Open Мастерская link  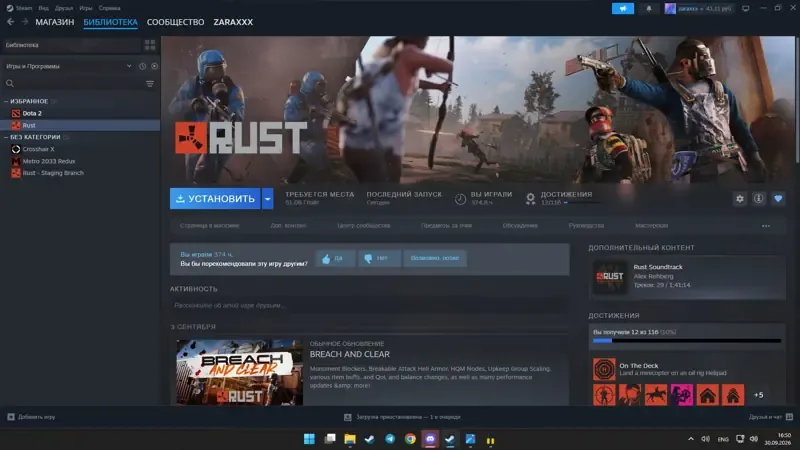click(x=652, y=226)
